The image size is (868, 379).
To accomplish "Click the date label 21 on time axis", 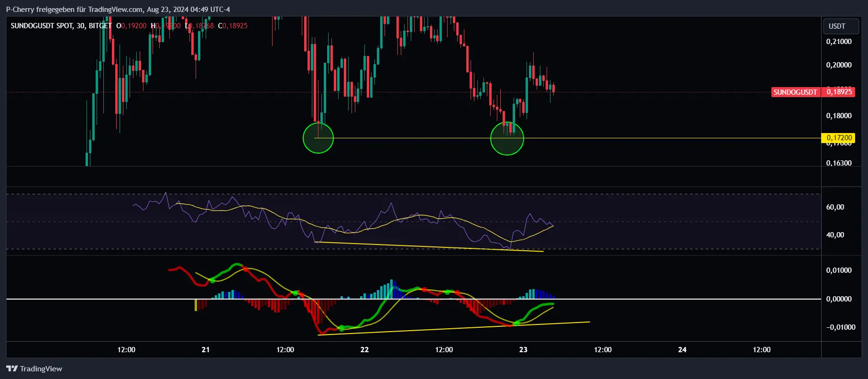I will tap(206, 350).
